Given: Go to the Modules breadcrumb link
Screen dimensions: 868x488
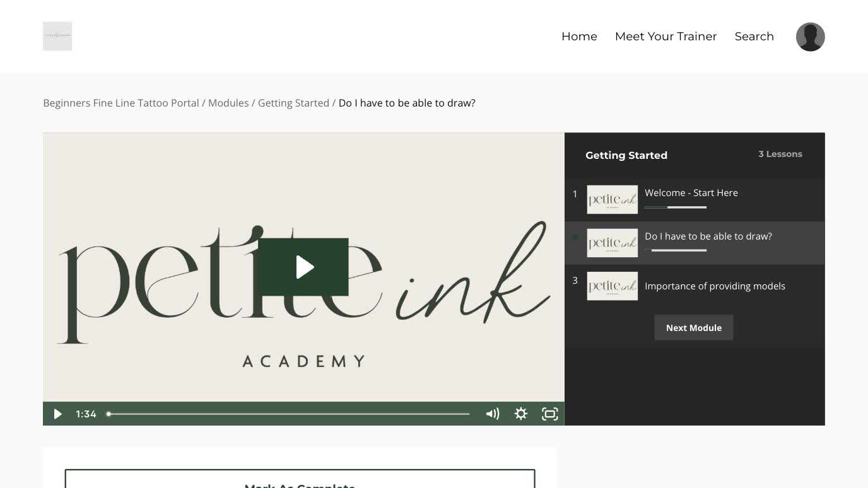Looking at the screenshot, I should pyautogui.click(x=228, y=103).
